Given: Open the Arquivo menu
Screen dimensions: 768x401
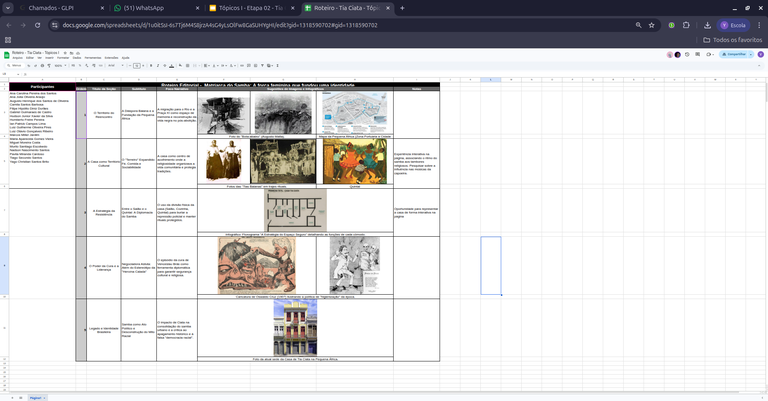Looking at the screenshot, I should pos(18,58).
